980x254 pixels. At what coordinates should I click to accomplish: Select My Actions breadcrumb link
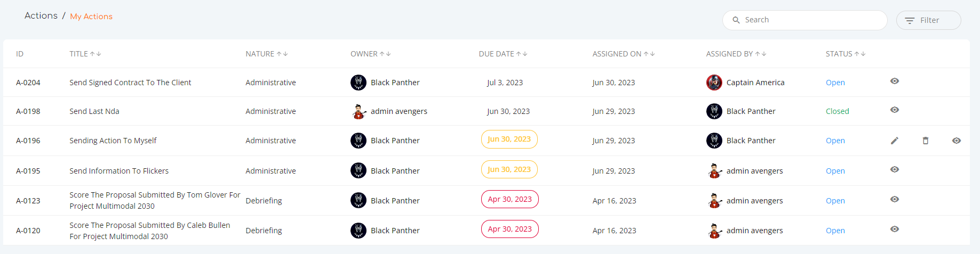91,17
